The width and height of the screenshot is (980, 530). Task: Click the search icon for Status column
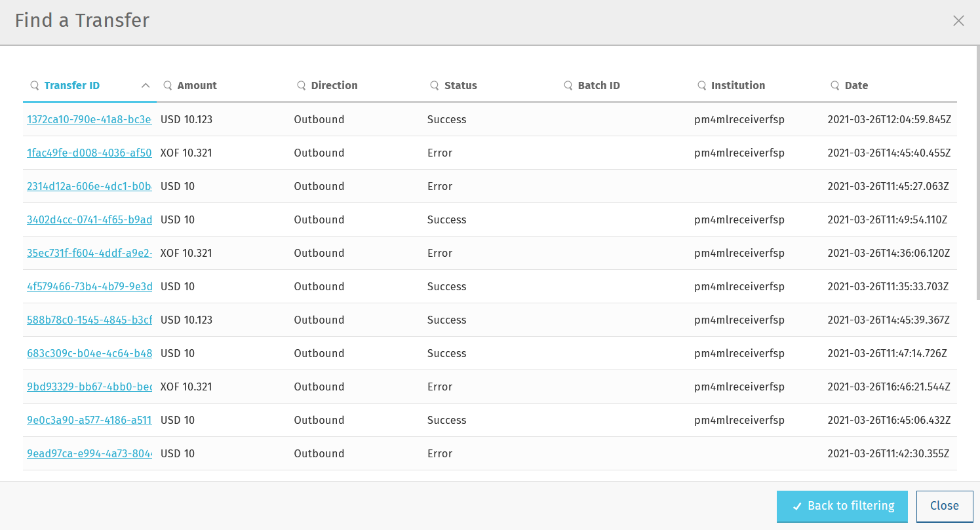pos(435,86)
